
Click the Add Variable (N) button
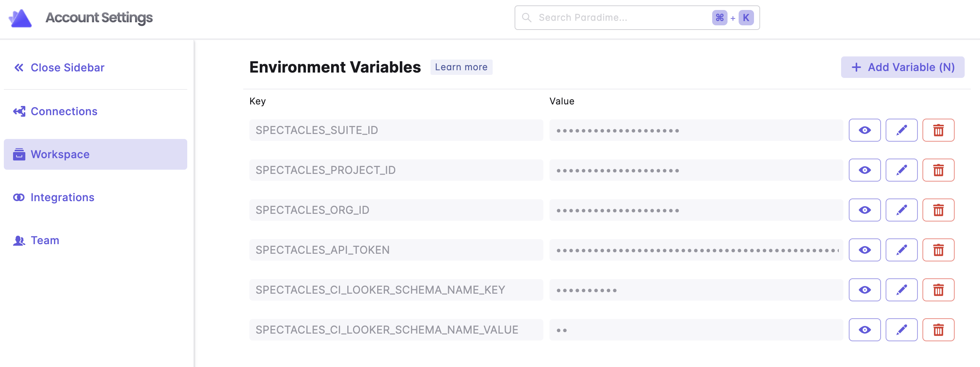point(902,67)
